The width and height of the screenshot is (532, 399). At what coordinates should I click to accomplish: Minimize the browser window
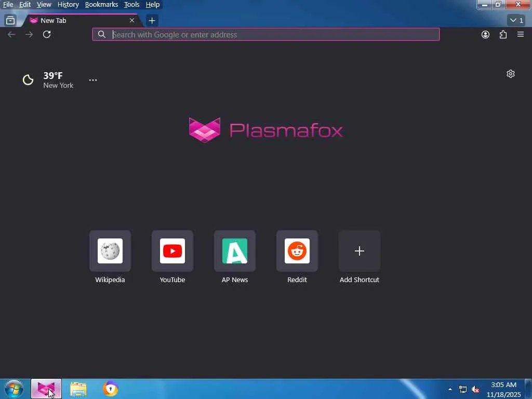pos(485,5)
